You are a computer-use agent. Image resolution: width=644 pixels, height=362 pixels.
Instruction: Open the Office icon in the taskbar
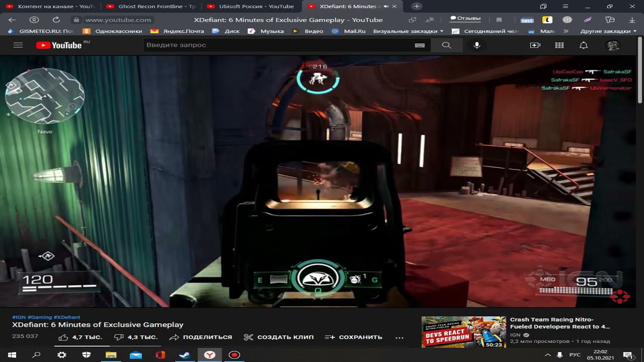[x=160, y=355]
